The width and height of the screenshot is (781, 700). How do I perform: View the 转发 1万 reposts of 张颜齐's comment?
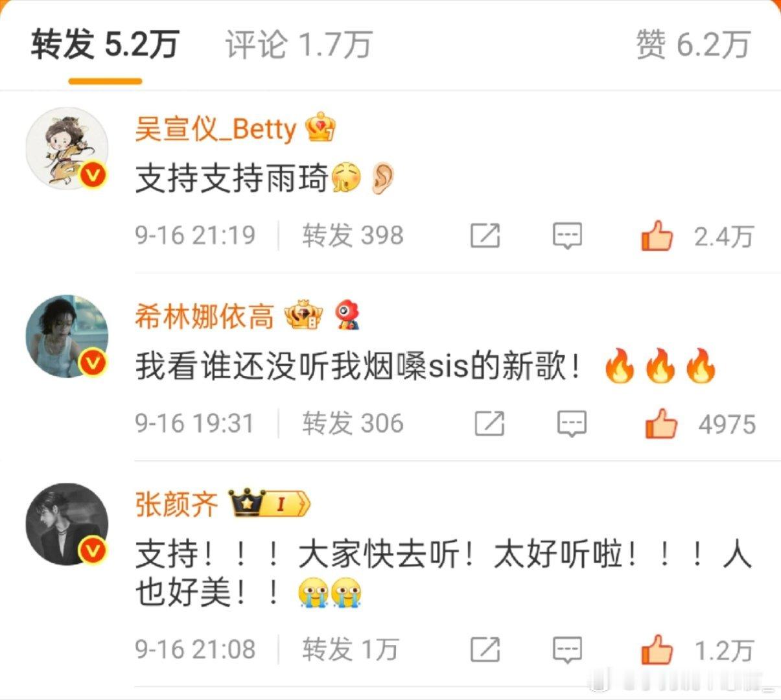(x=350, y=649)
